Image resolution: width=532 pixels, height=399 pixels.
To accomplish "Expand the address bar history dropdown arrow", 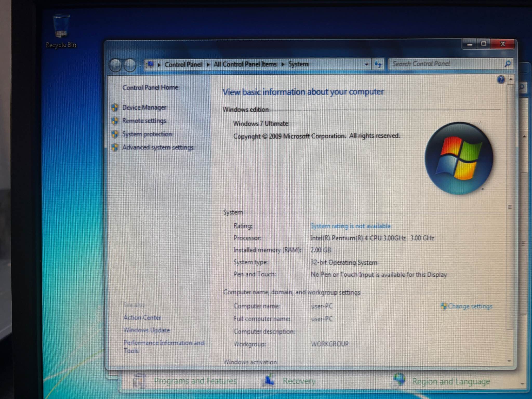I will [x=366, y=64].
